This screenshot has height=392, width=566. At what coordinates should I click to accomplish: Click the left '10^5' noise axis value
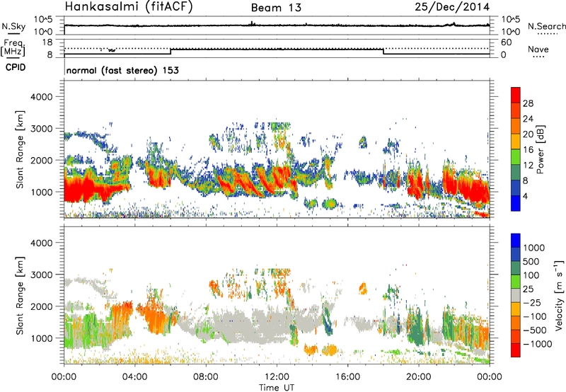[x=43, y=19]
